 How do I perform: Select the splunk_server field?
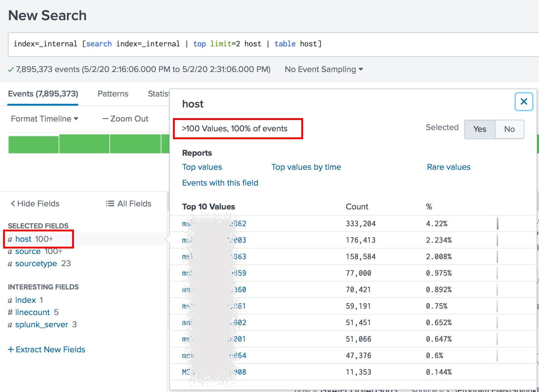(x=42, y=325)
